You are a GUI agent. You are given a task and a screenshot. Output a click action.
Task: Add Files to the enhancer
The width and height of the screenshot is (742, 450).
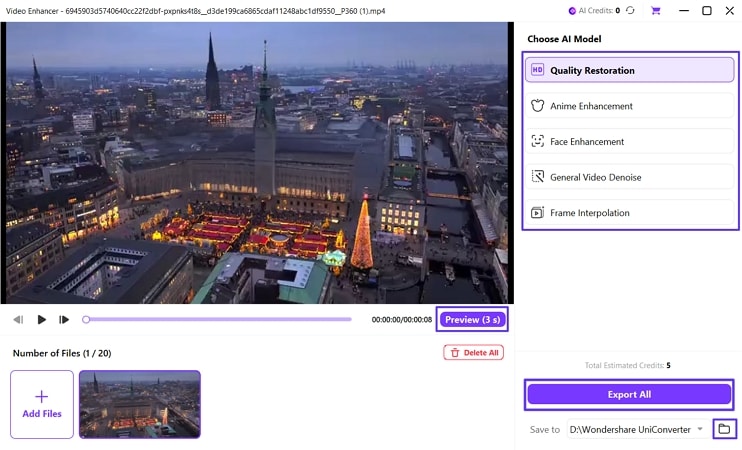[42, 405]
